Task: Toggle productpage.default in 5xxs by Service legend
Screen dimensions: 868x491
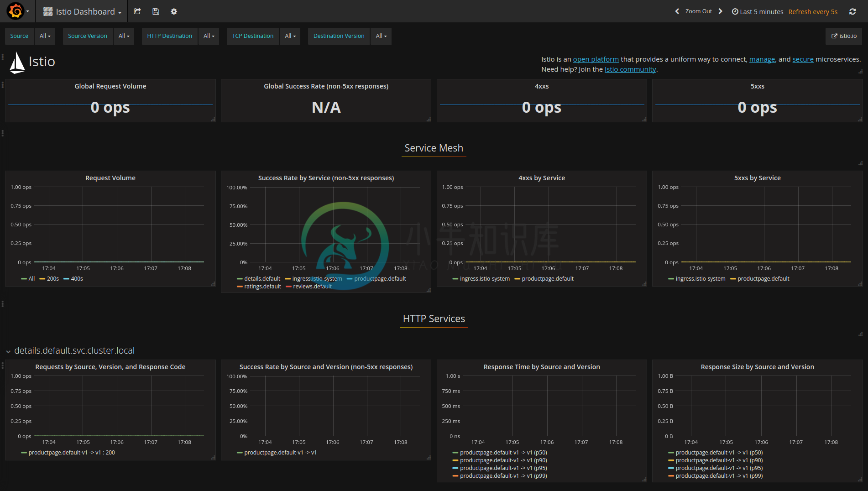Action: click(x=763, y=279)
